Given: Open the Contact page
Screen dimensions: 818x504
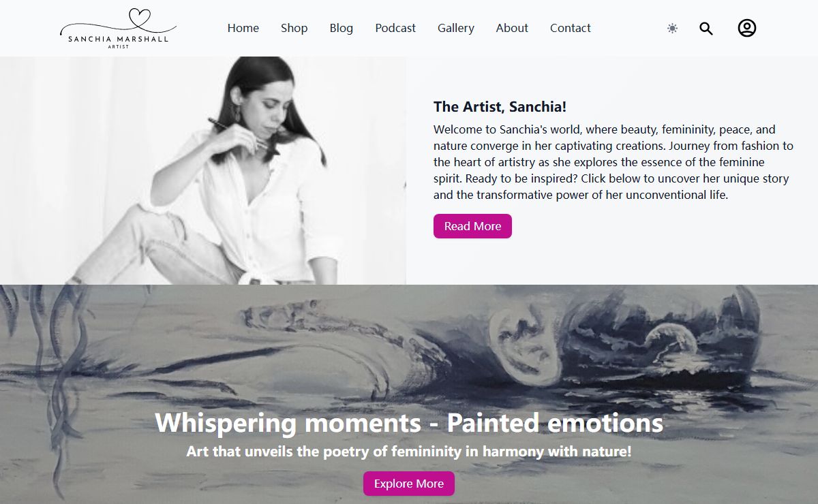Looking at the screenshot, I should [x=571, y=28].
